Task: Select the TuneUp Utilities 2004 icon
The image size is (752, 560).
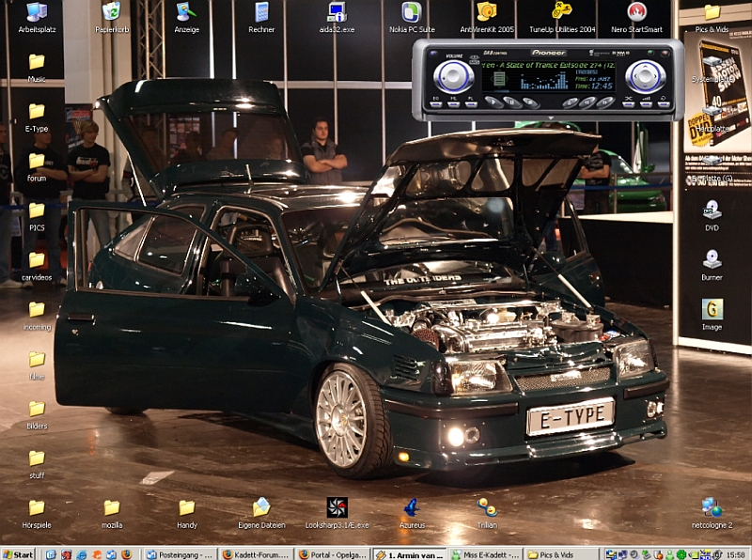Action: 561,12
